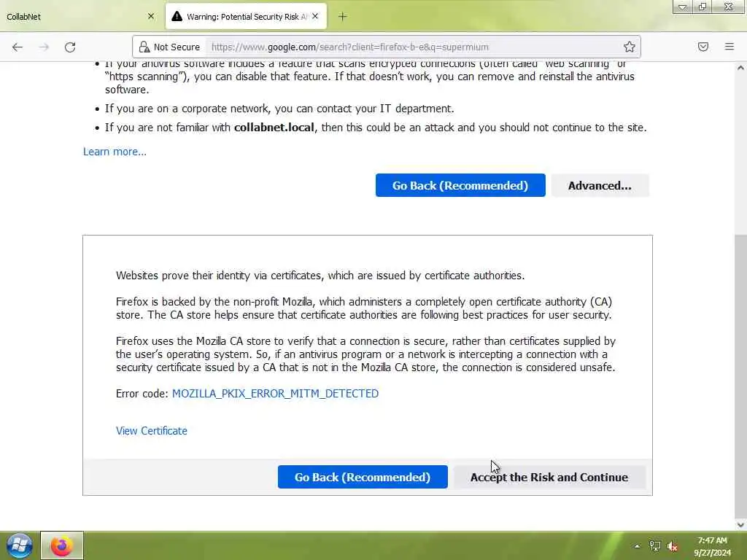This screenshot has width=747, height=560.
Task: Click the bold collabnet.local text
Action: (x=274, y=128)
